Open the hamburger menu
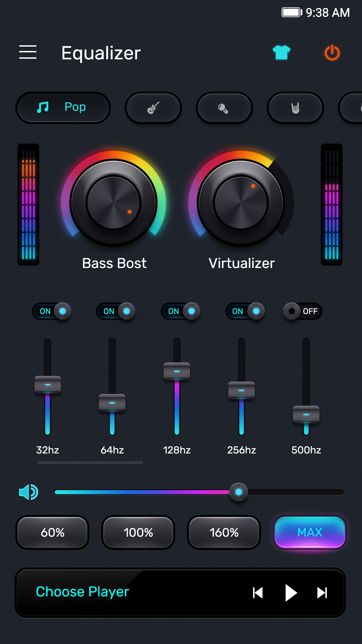The height and width of the screenshot is (644, 362). (x=28, y=52)
